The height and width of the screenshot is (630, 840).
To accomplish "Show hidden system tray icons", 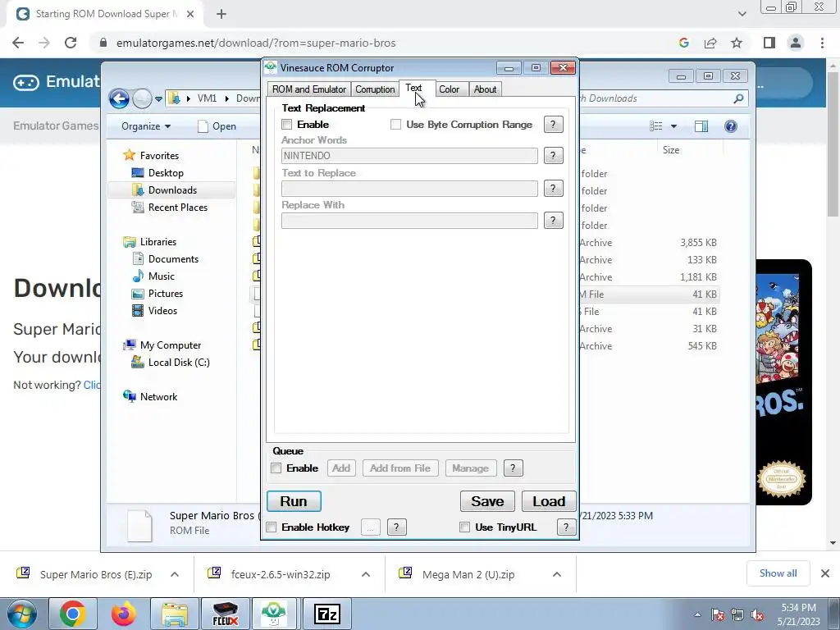I will 697,615.
